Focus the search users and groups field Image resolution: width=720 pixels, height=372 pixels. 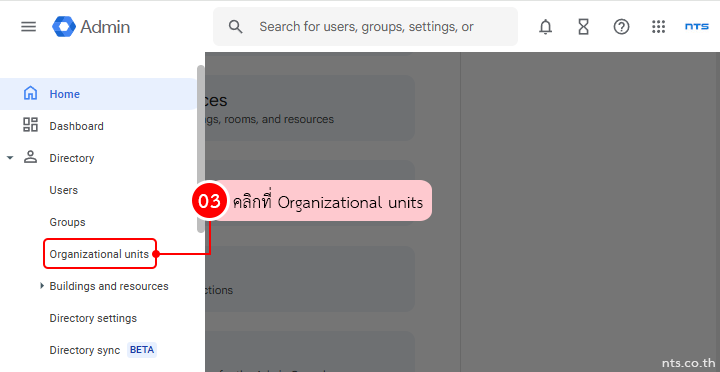[x=366, y=27]
